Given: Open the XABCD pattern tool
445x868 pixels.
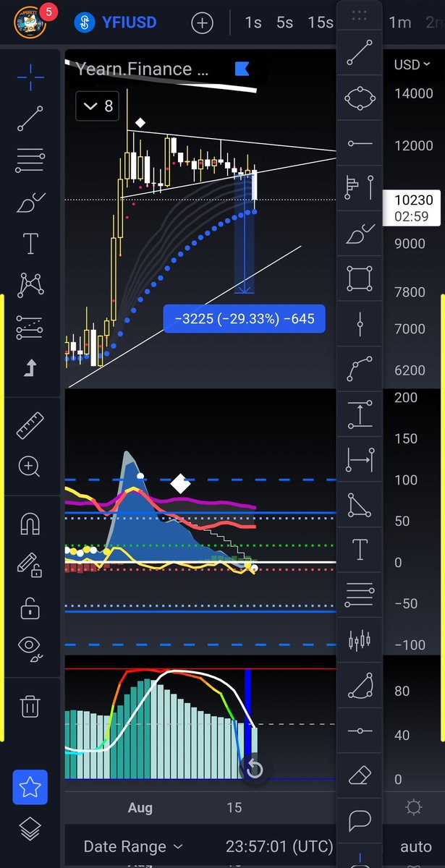Looking at the screenshot, I should pos(30,284).
